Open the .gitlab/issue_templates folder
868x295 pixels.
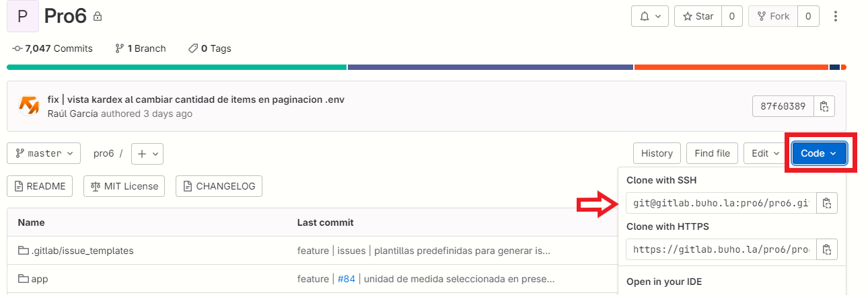click(82, 251)
